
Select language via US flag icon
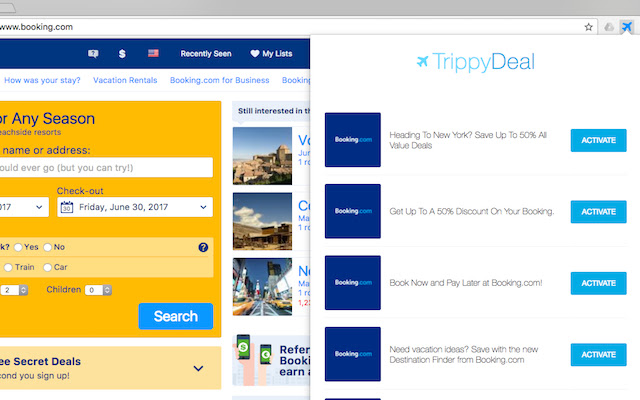click(153, 53)
